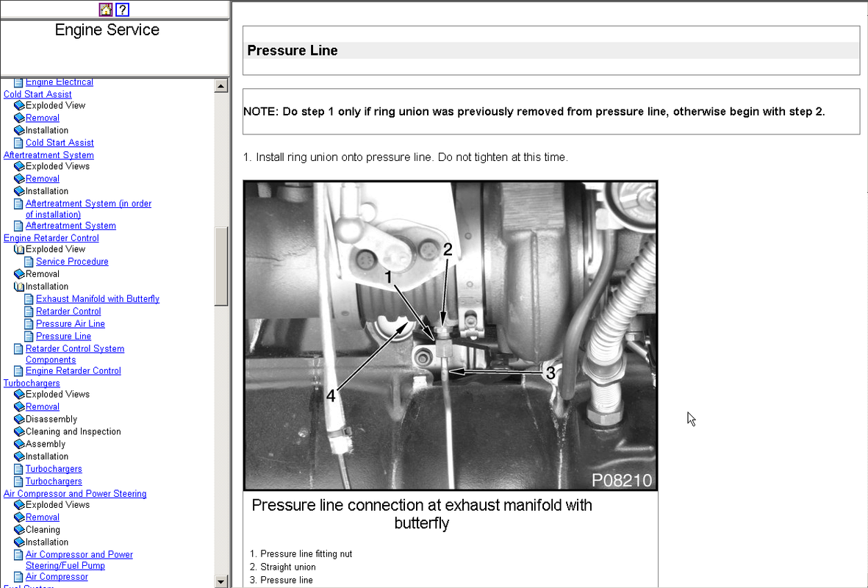The height and width of the screenshot is (588, 868).
Task: Open Retarder Control System Components link
Action: [75, 354]
